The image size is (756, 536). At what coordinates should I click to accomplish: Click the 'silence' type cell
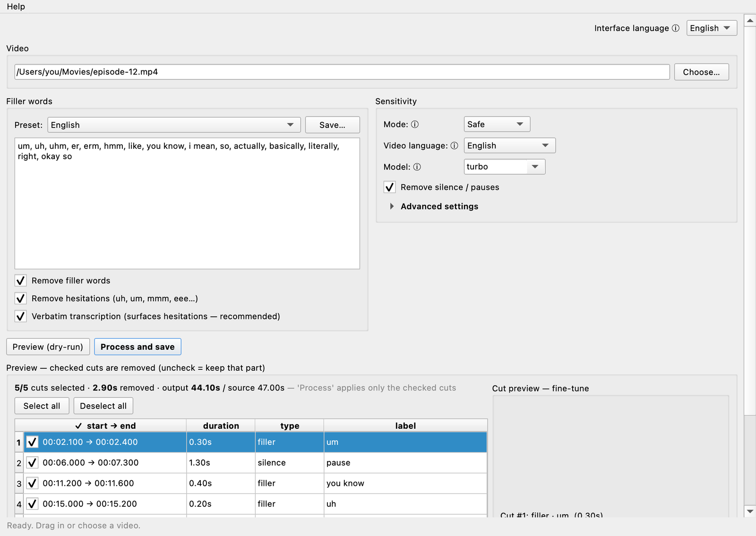coord(290,463)
